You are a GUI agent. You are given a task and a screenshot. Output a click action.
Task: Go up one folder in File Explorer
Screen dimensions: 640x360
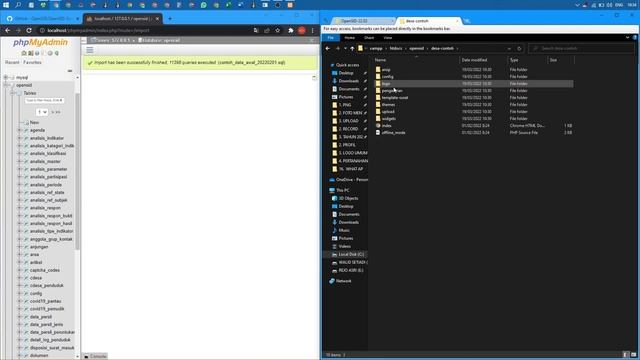pos(352,48)
